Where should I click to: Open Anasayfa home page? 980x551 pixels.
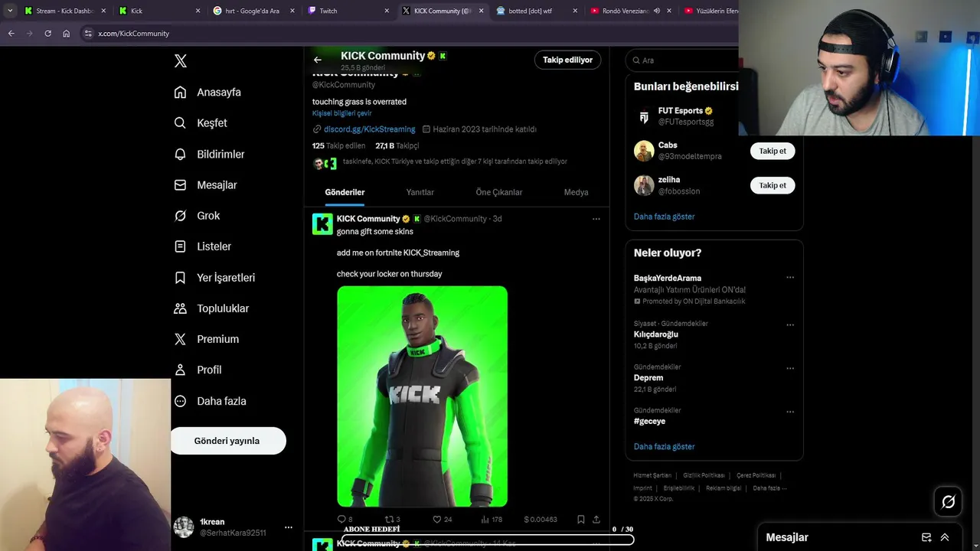click(207, 92)
